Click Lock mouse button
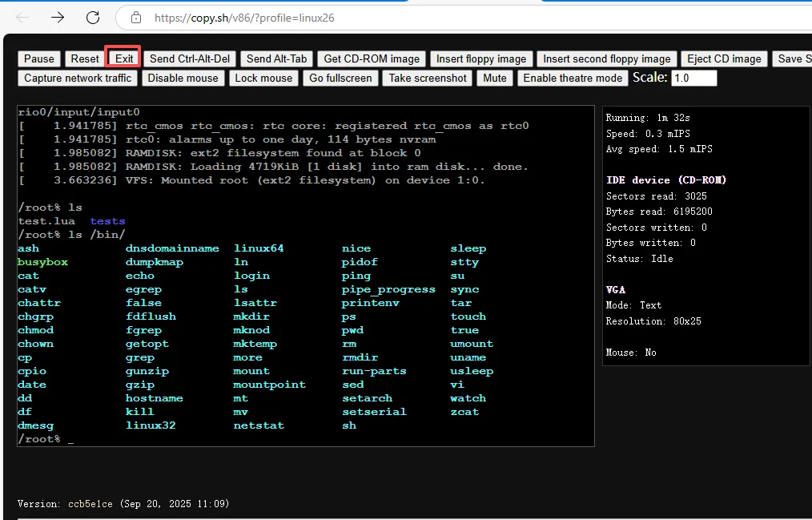Screen dimensions: 812x520 tap(263, 79)
